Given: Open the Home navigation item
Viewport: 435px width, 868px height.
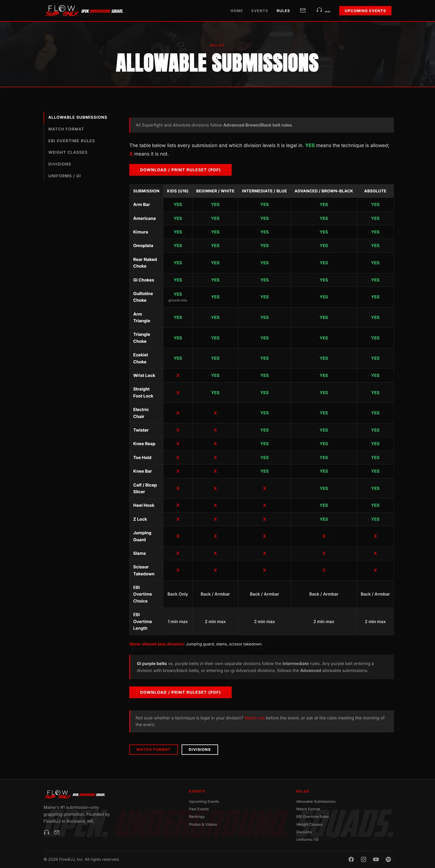Looking at the screenshot, I should (x=237, y=11).
